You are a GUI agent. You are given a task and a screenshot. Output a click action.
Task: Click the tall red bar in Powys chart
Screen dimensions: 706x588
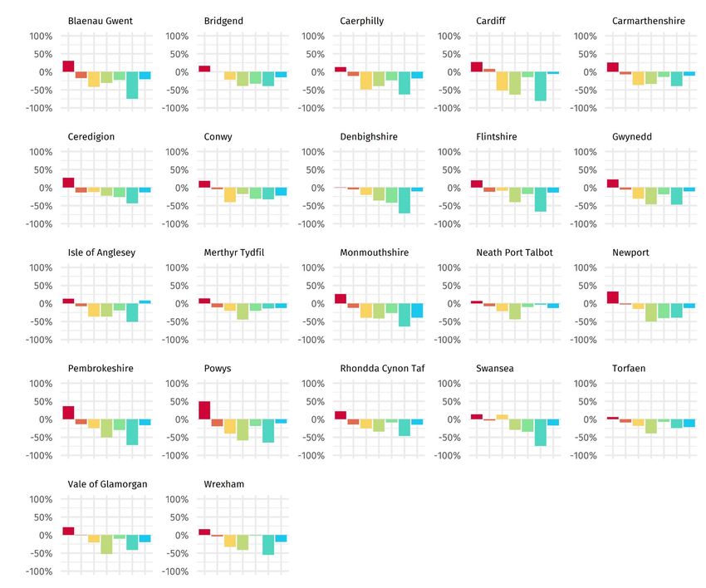click(x=204, y=410)
